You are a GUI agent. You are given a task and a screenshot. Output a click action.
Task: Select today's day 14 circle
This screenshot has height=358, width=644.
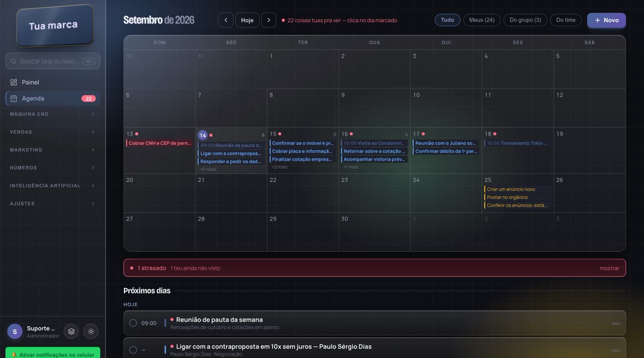click(203, 135)
